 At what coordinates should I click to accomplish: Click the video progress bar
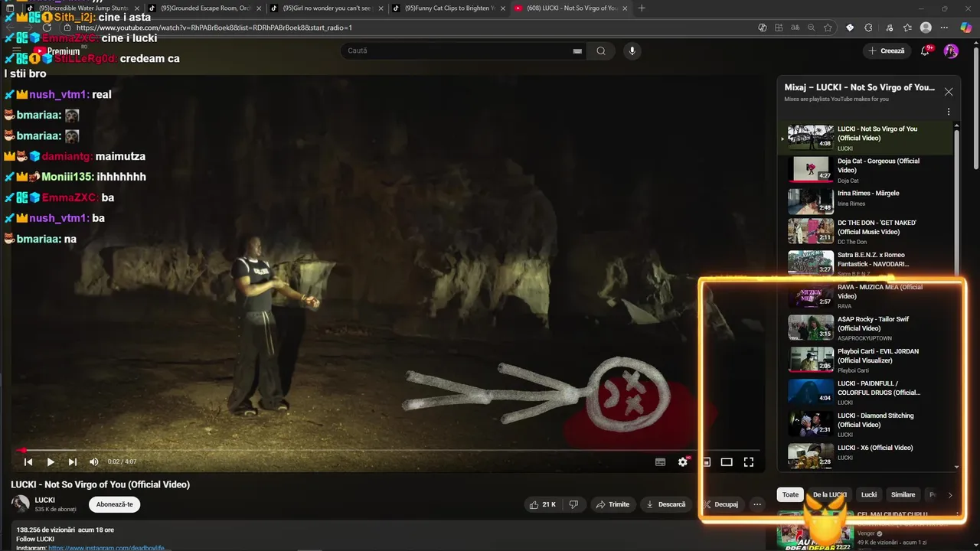coord(388,450)
